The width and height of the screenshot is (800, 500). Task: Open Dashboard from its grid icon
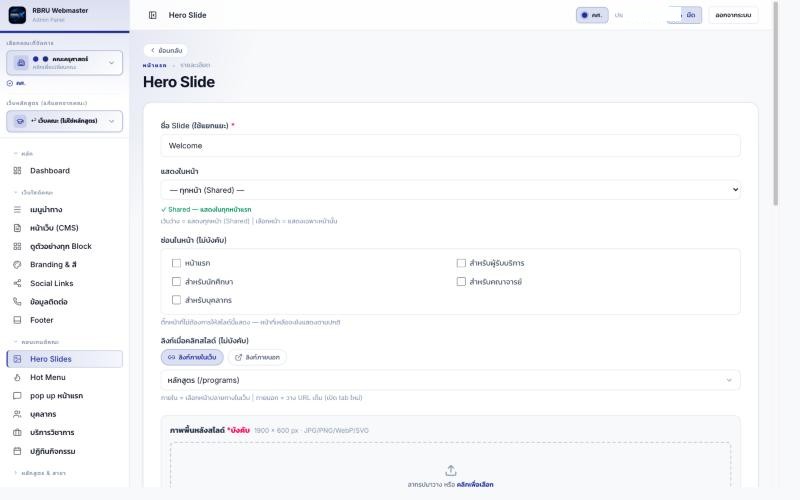pyautogui.click(x=17, y=170)
